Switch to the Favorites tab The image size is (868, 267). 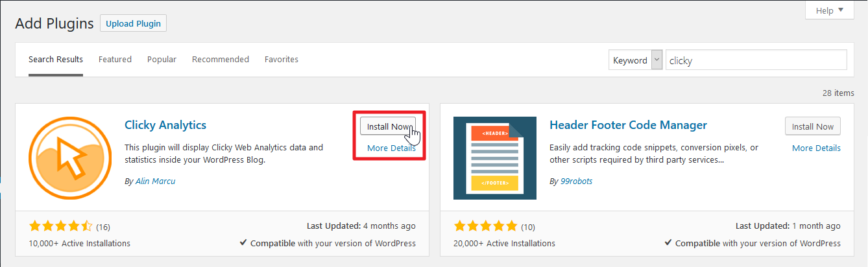(282, 59)
